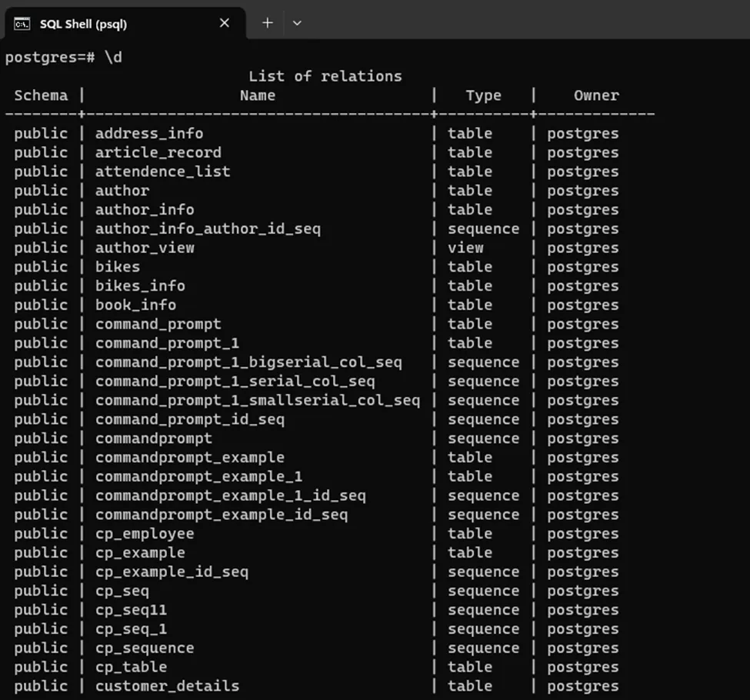Click the cp_seq11 sequence name

131,610
